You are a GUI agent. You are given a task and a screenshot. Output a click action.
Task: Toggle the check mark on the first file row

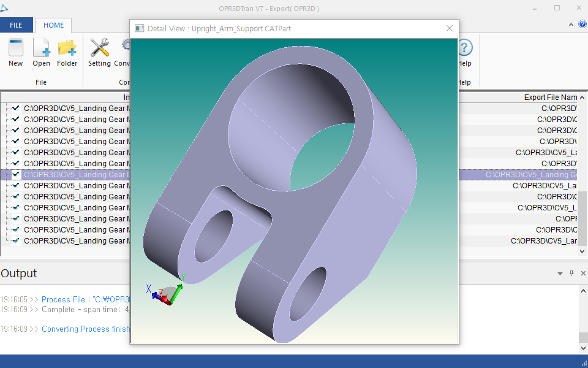[16, 109]
